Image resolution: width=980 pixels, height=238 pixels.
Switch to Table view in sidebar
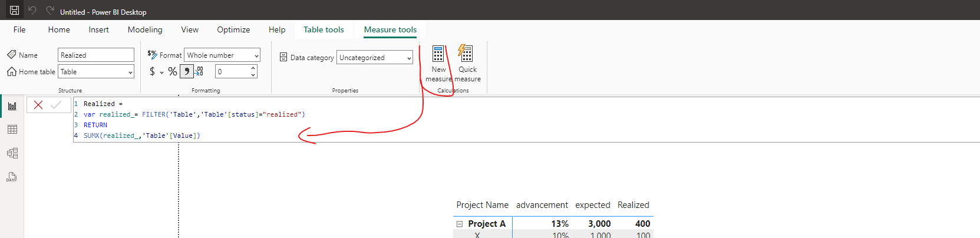[x=12, y=130]
